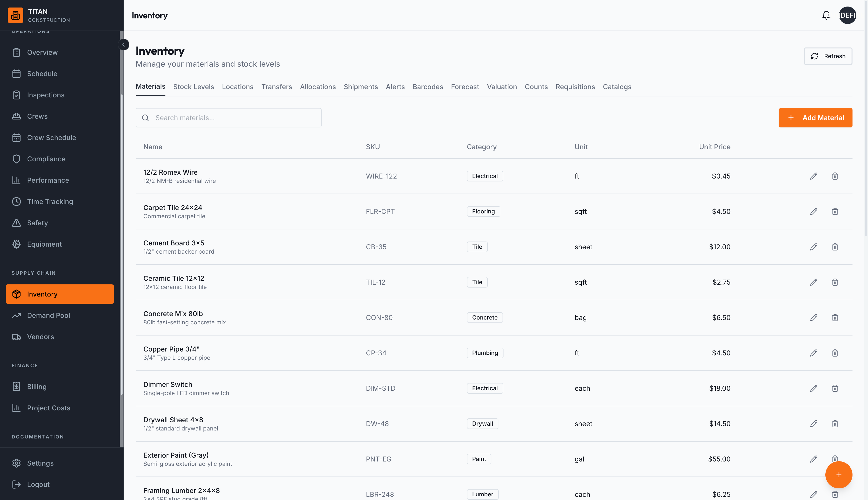The width and height of the screenshot is (868, 500).
Task: Navigate to Crews
Action: 60,116
